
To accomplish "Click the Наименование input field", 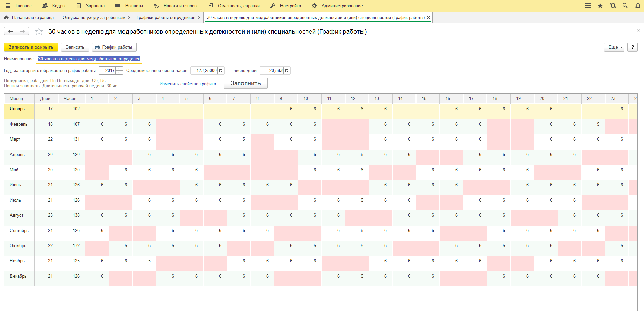I will 89,59.
